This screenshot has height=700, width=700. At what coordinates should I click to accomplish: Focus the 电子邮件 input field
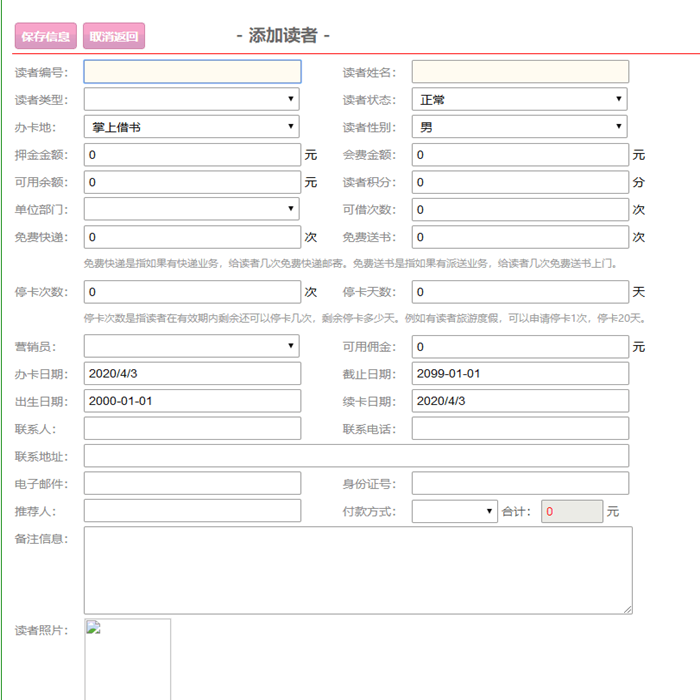click(192, 483)
